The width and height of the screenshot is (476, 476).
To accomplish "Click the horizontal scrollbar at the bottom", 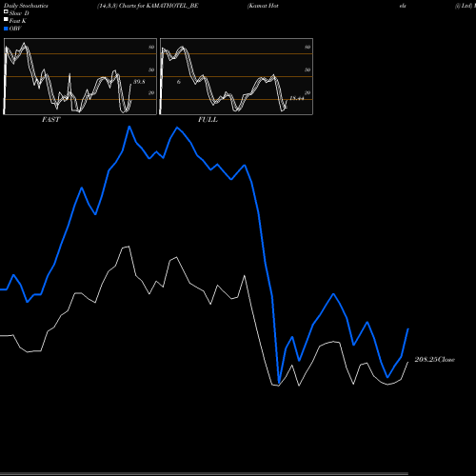I will pos(204,474).
